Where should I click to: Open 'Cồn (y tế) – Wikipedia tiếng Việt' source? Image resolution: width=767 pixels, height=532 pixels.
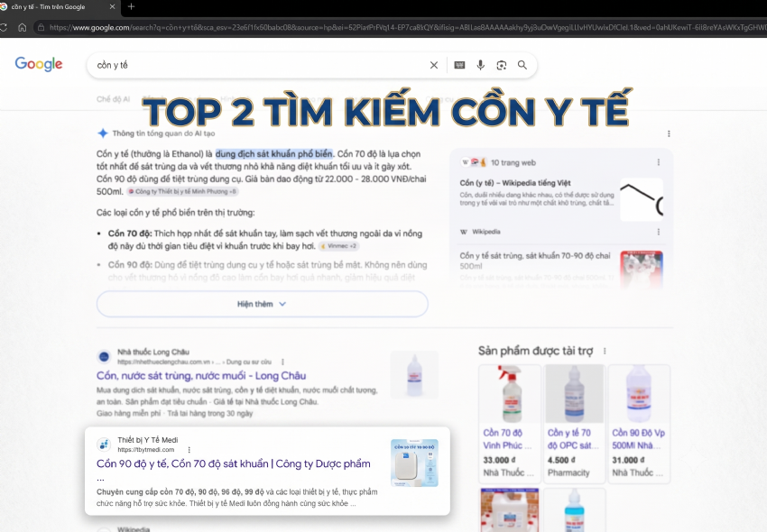515,183
